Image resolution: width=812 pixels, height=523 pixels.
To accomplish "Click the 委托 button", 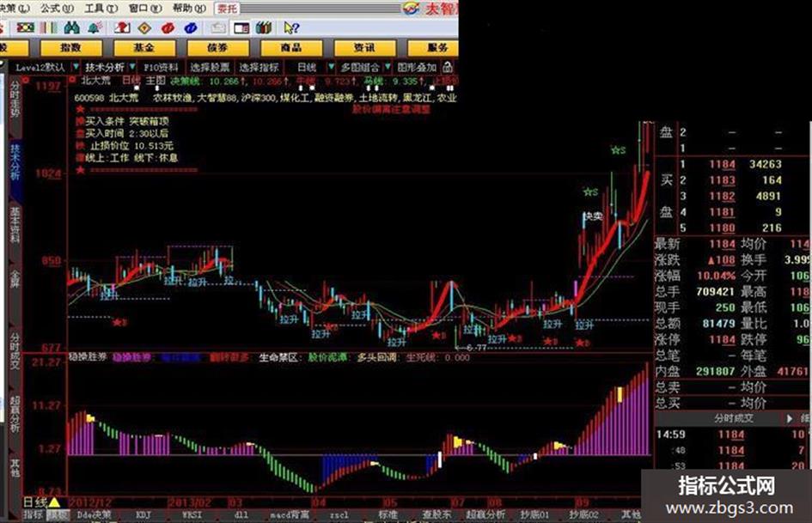I will pyautogui.click(x=228, y=9).
